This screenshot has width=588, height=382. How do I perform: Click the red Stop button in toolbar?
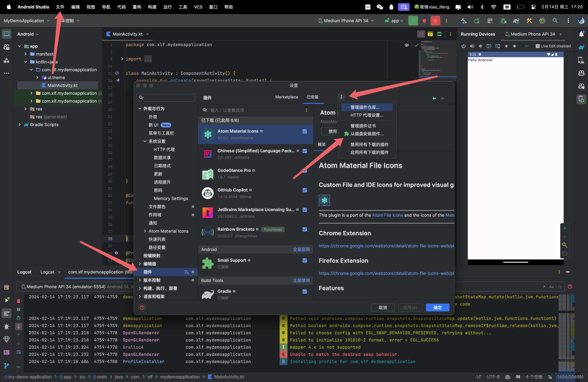435,21
